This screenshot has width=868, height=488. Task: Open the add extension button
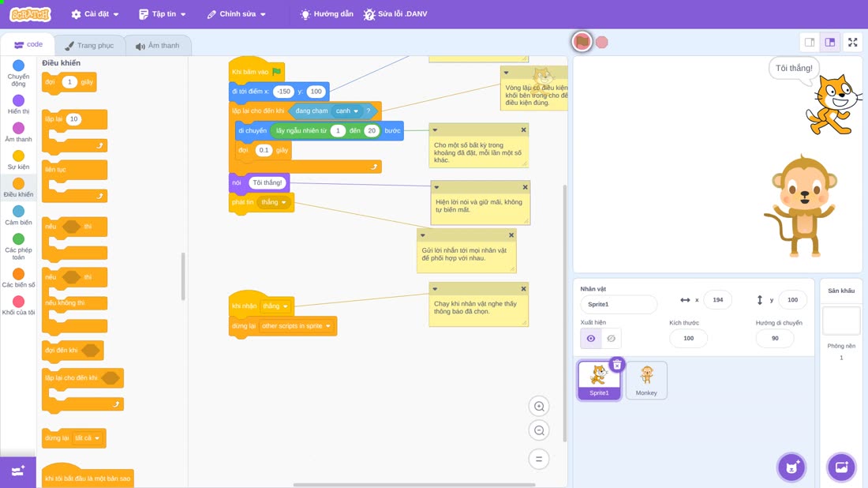17,471
